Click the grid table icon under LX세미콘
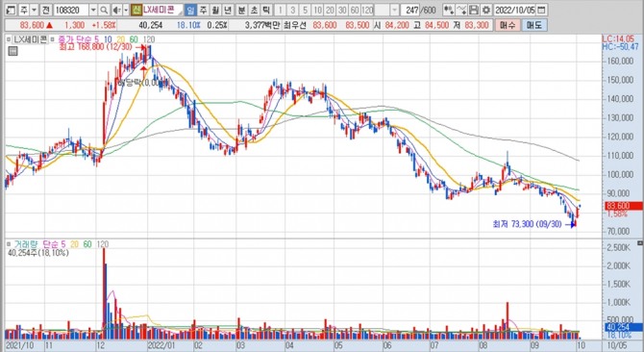The width and height of the screenshot is (644, 352). point(12,51)
